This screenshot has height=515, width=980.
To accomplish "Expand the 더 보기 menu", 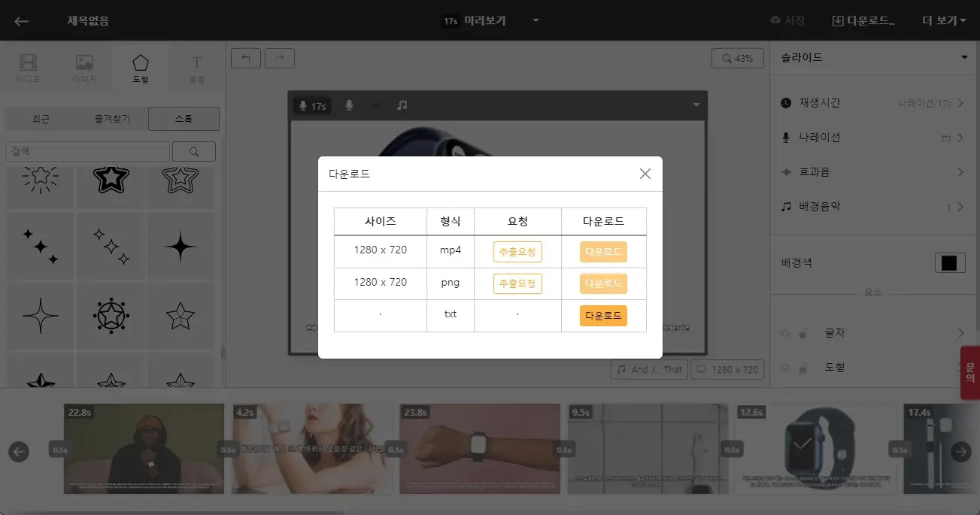I will pos(944,21).
